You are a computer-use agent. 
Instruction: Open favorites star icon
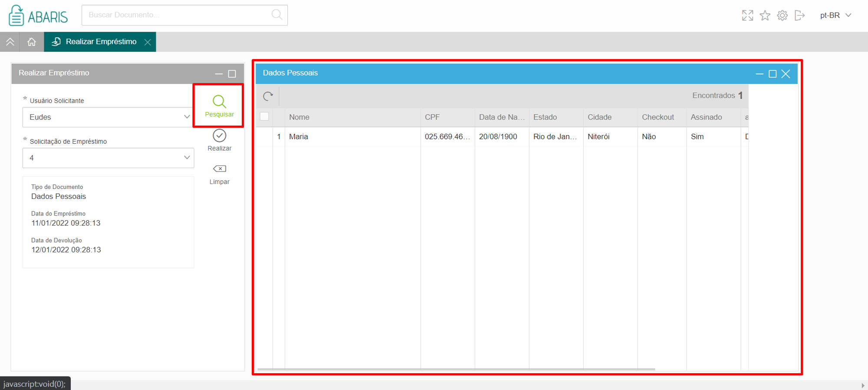765,15
